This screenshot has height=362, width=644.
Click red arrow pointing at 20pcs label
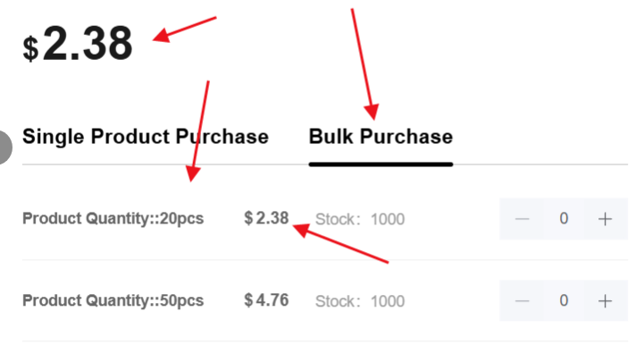198,130
